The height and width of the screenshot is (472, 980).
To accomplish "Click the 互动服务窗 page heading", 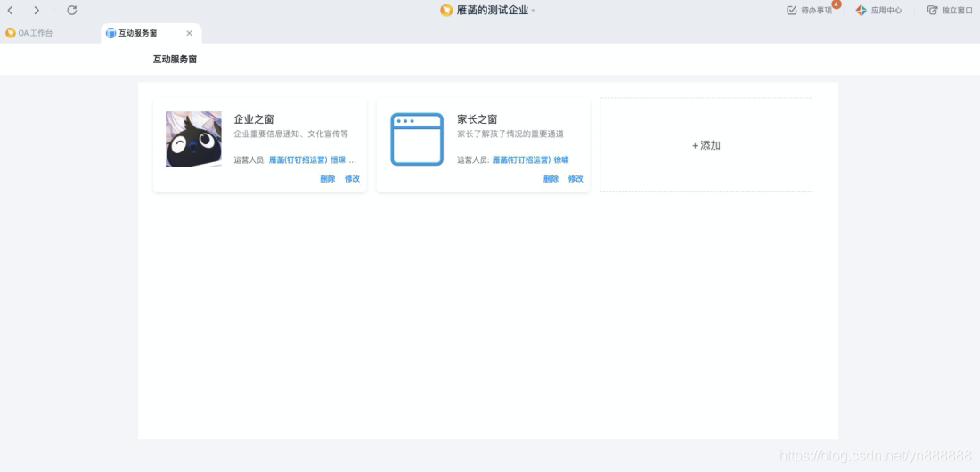I will click(x=175, y=60).
